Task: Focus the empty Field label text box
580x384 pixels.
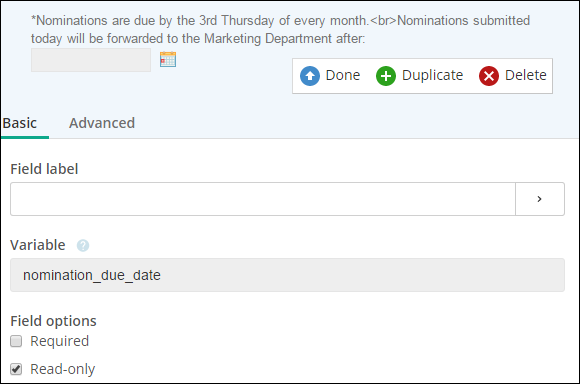Action: coord(263,199)
